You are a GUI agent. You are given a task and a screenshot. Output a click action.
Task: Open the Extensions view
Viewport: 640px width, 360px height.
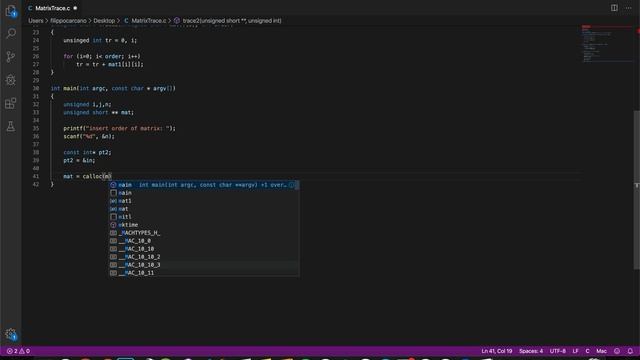click(x=11, y=103)
